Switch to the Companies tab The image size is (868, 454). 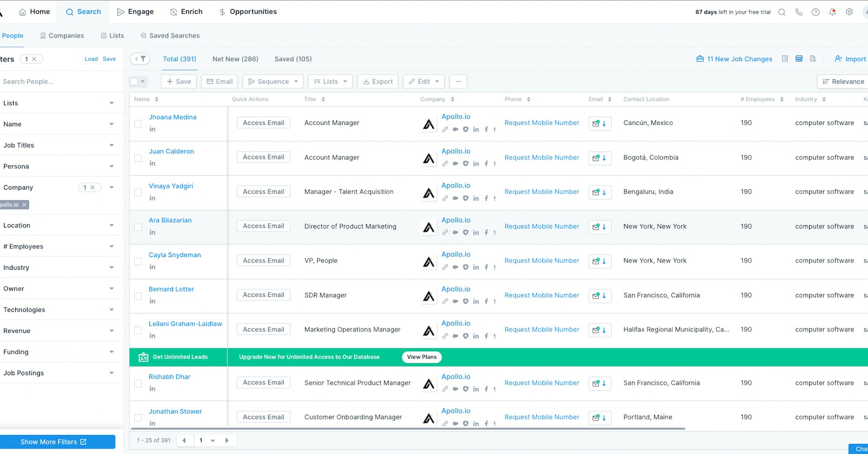[62, 35]
